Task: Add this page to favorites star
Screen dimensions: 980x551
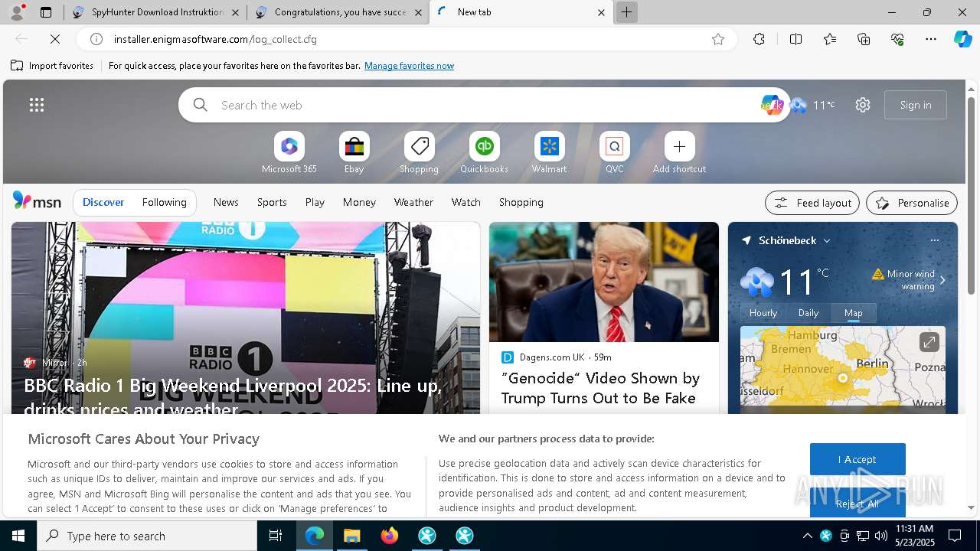Action: point(718,39)
